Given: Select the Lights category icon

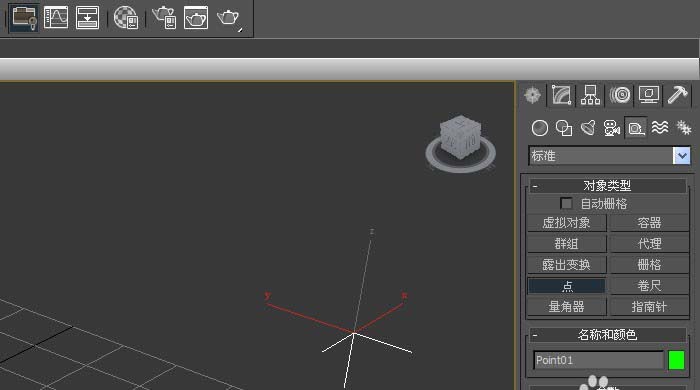Looking at the screenshot, I should tap(588, 128).
